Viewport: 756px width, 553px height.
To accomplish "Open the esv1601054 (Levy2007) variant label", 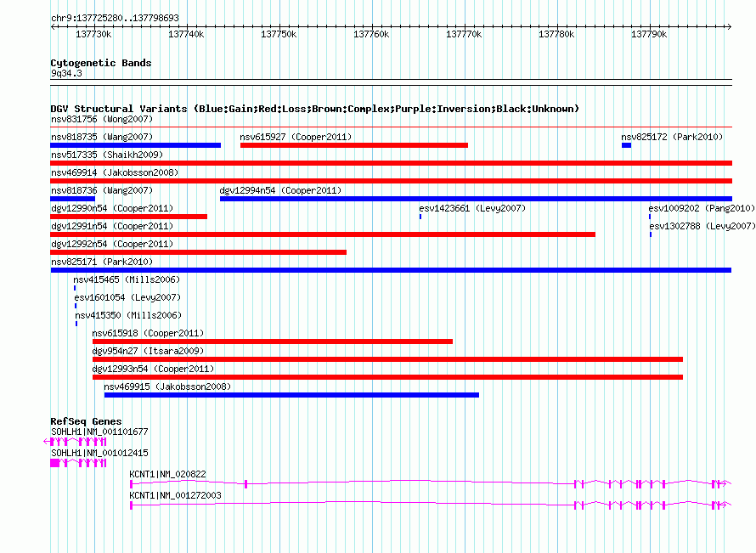I will coord(127,297).
